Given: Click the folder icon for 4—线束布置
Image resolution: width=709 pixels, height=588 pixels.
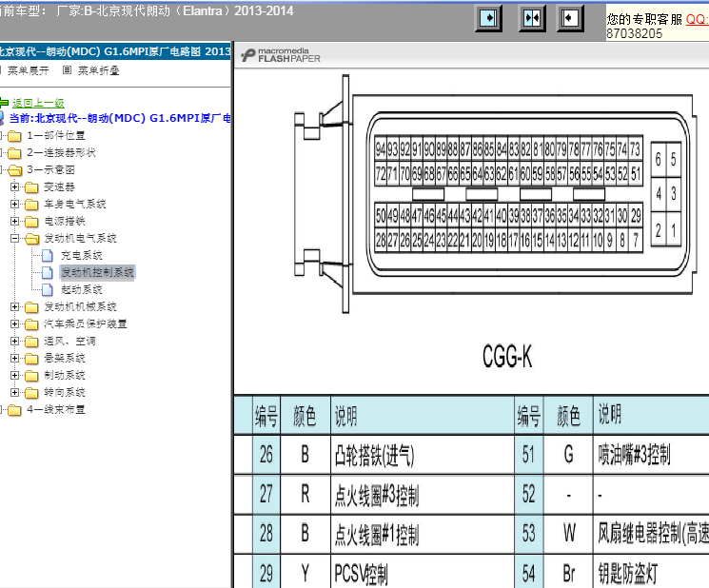Looking at the screenshot, I should pos(14,410).
